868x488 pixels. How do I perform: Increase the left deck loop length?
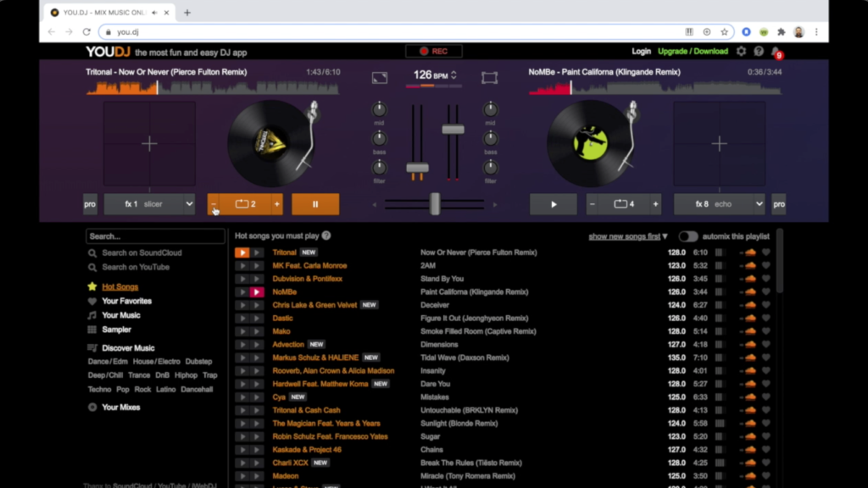pos(277,204)
